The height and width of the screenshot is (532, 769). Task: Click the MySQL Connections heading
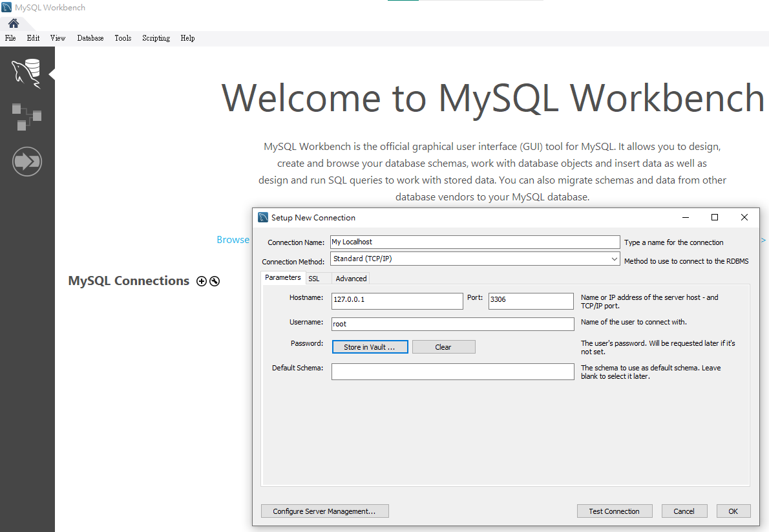tap(129, 281)
